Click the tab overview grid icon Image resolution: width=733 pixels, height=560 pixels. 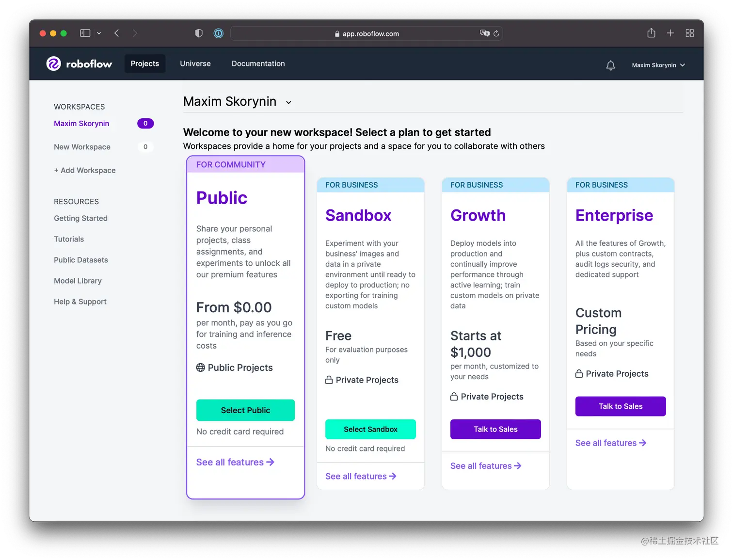click(x=690, y=33)
